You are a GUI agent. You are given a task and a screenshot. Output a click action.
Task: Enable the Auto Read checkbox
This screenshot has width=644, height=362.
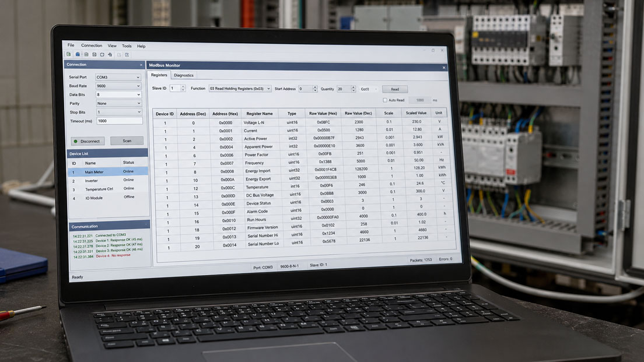(385, 100)
